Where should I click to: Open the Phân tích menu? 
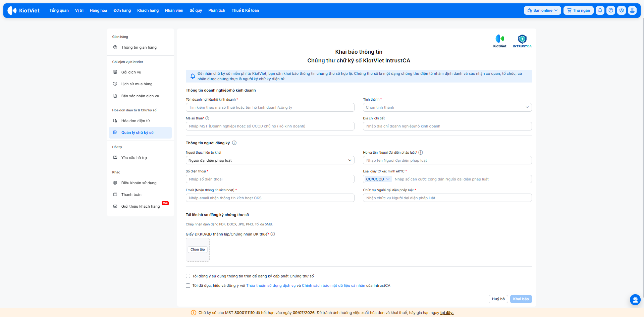[x=217, y=10]
